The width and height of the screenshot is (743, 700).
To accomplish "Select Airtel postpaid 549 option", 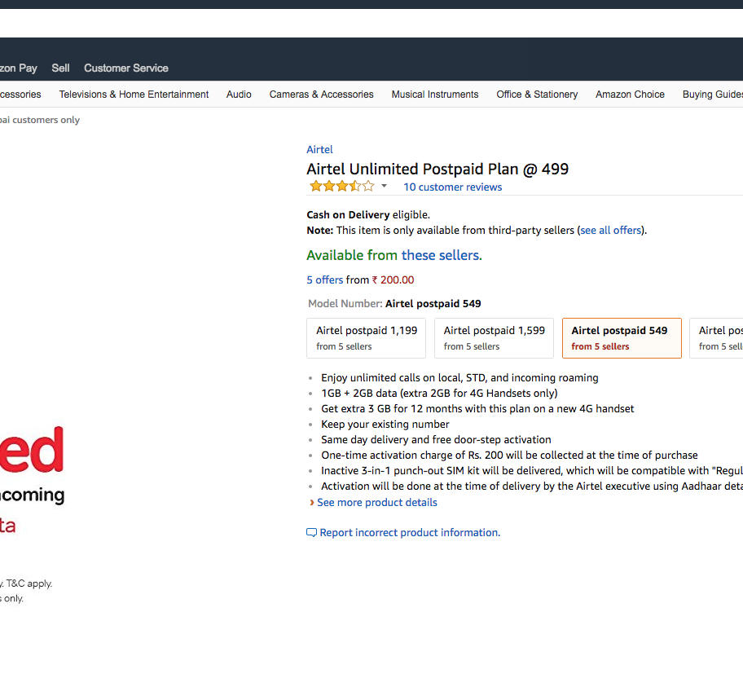I will click(622, 338).
